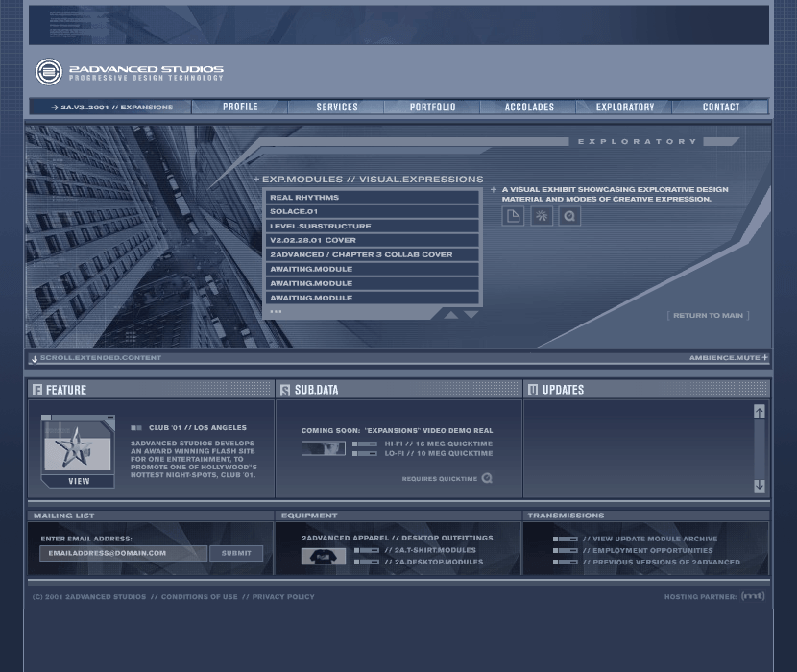The width and height of the screenshot is (797, 672).
Task: Click the Flash starburst icon under description
Action: [542, 216]
